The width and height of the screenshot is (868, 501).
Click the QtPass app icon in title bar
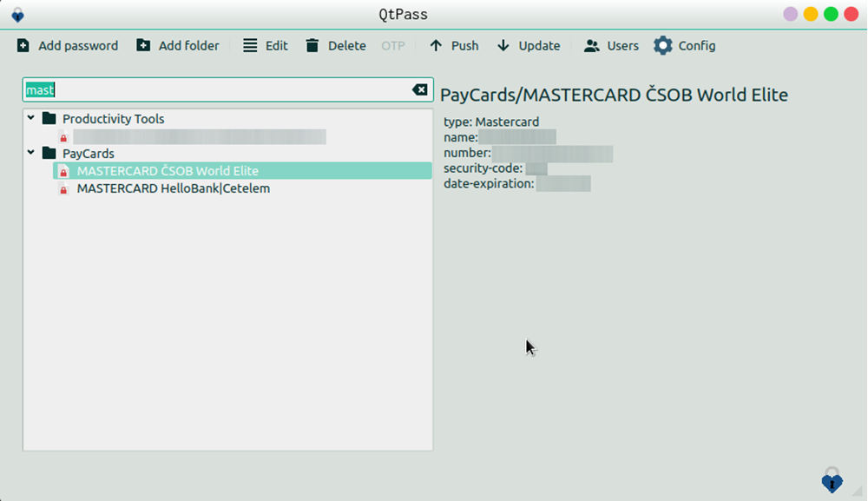(x=17, y=15)
